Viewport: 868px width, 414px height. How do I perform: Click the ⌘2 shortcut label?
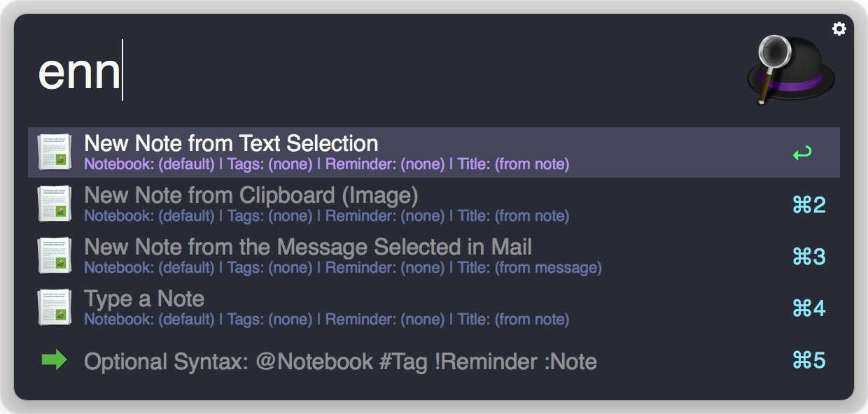pyautogui.click(x=811, y=205)
